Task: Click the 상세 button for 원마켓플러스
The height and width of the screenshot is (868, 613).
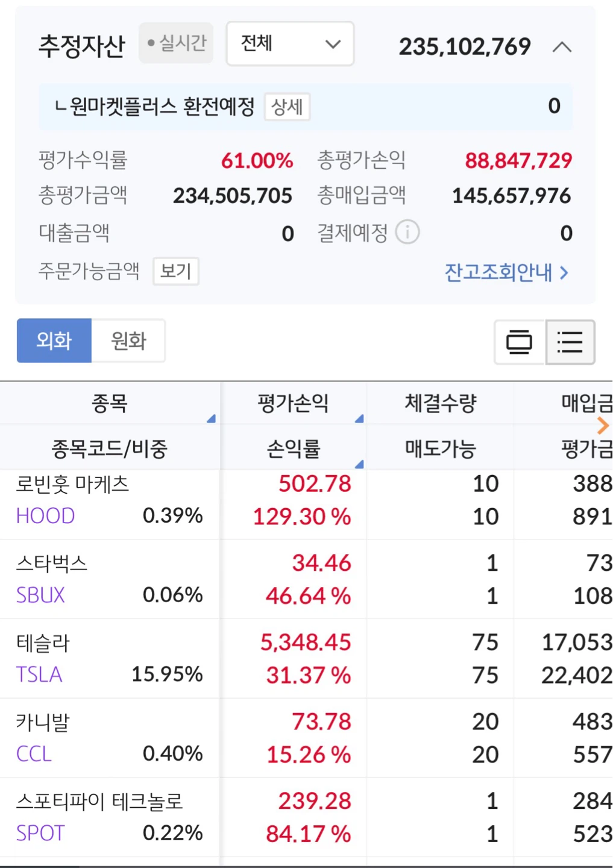Action: (x=287, y=107)
